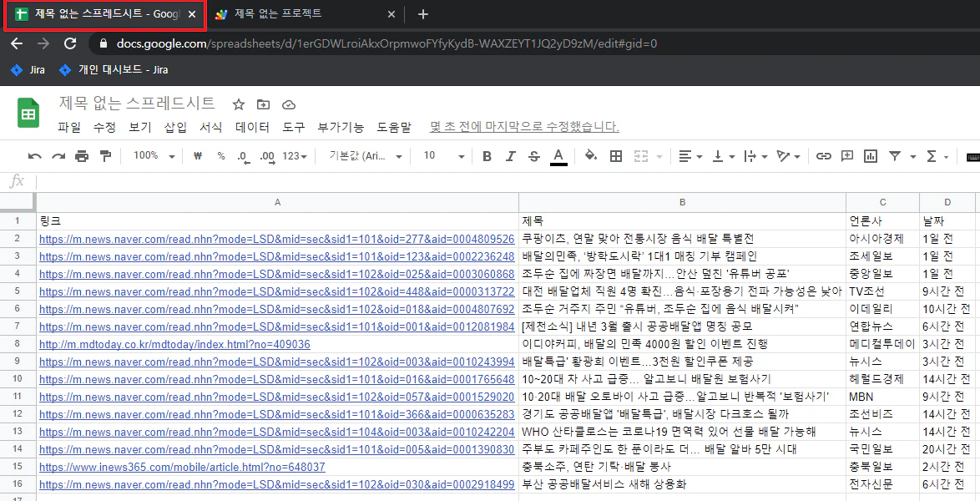980x501 pixels.
Task: Toggle bold formatting
Action: (487, 156)
